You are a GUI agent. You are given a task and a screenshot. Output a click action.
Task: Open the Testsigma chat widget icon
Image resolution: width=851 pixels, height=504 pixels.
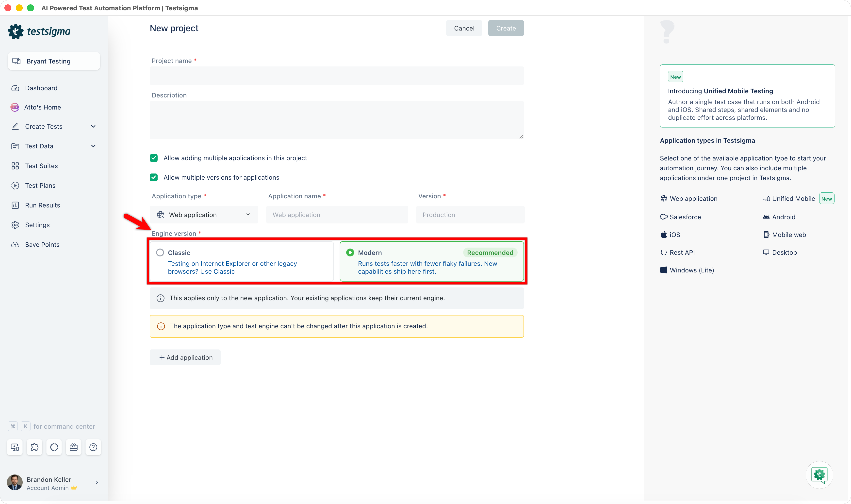pos(819,475)
